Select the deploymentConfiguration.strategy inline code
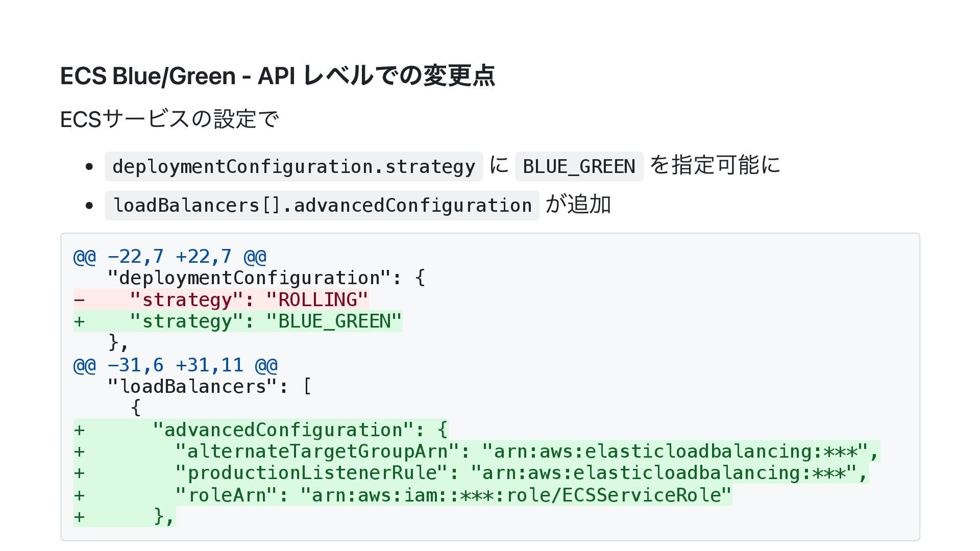 coord(293,166)
